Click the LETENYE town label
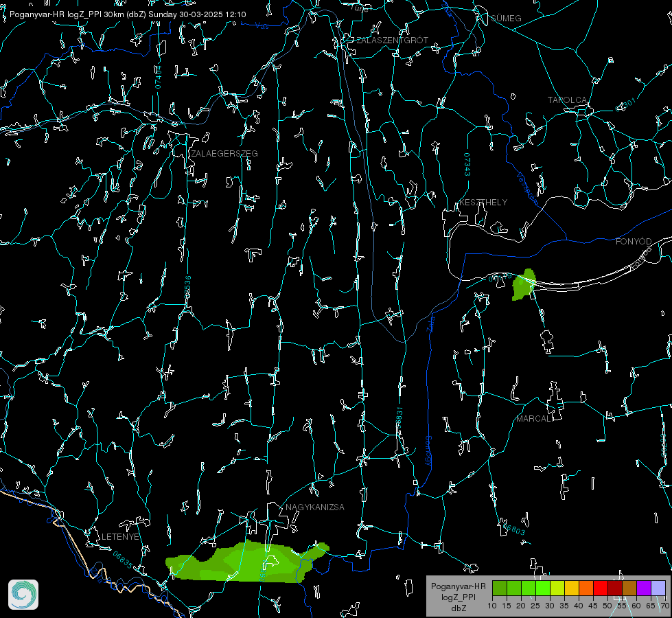The image size is (672, 618). pos(120,536)
